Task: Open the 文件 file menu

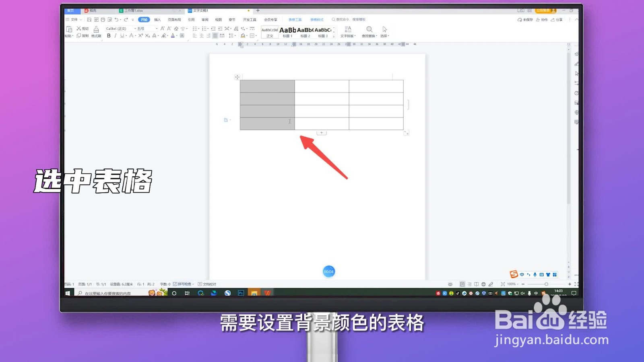Action: (x=74, y=19)
